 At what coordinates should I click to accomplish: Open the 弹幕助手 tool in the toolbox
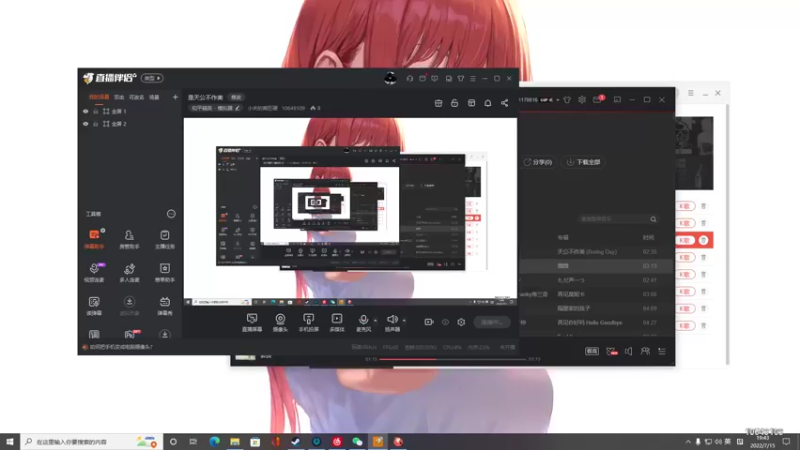pyautogui.click(x=94, y=239)
